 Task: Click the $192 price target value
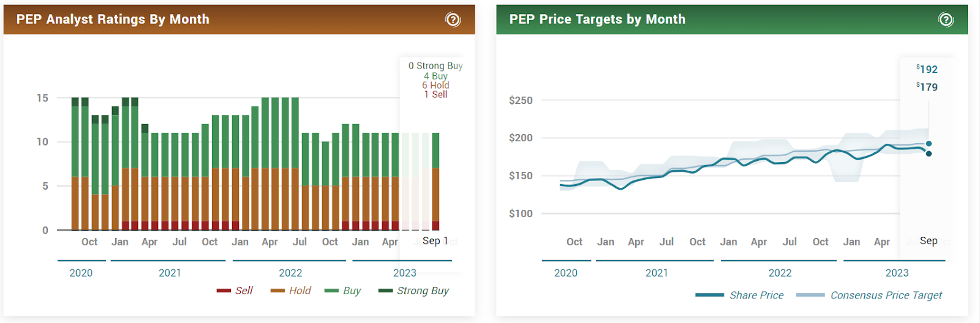(x=927, y=69)
